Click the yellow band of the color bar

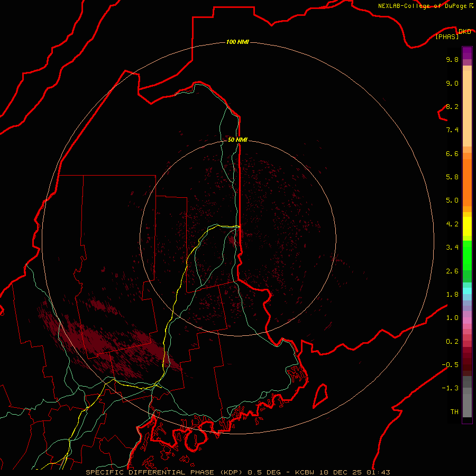[467, 226]
